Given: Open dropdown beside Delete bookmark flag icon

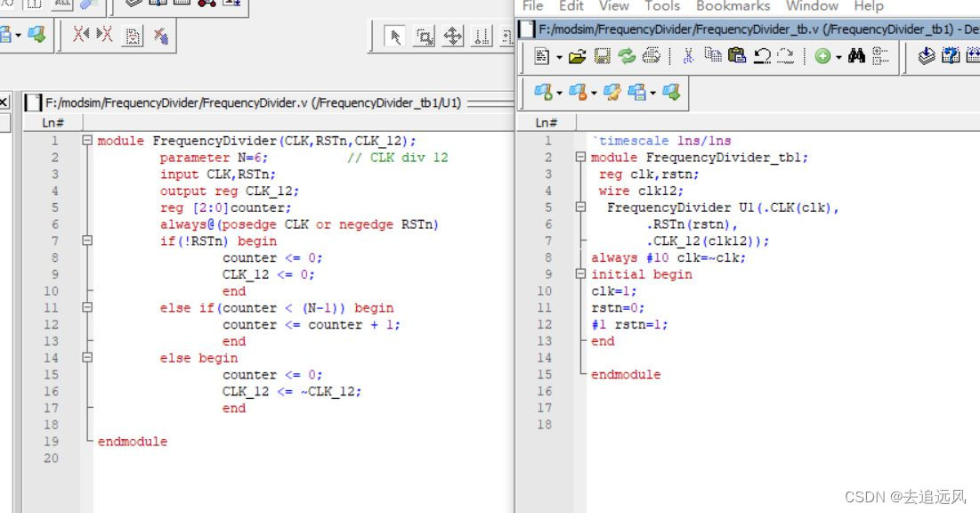Looking at the screenshot, I should point(594,94).
